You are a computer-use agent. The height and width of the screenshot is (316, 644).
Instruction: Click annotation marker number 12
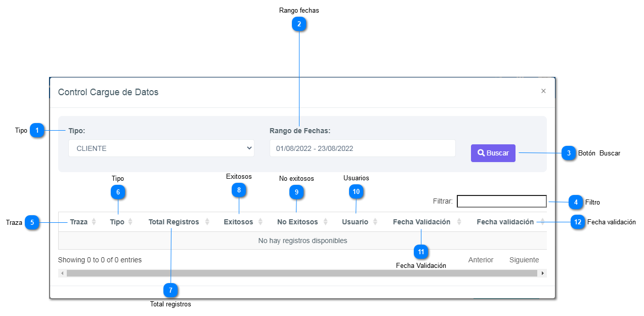578,222
